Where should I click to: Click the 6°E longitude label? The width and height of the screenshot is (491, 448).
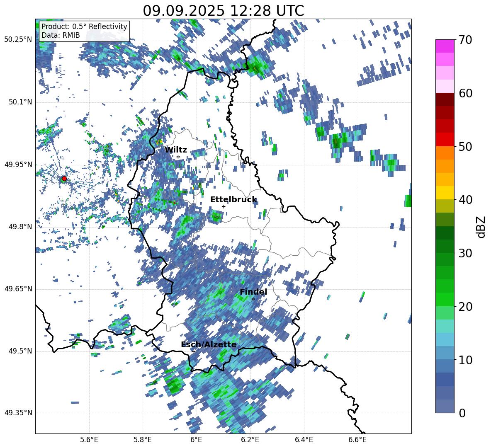coord(196,440)
